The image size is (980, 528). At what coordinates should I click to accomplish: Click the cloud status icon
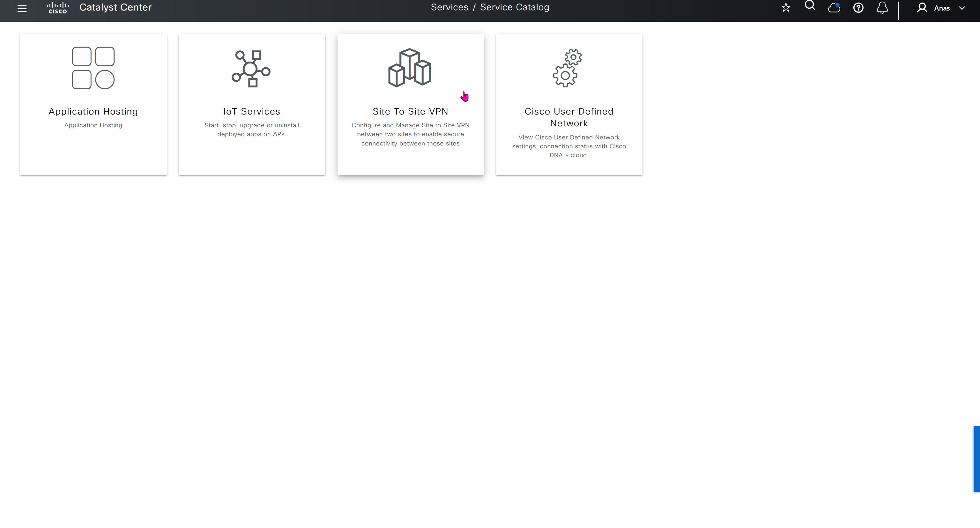[x=834, y=8]
